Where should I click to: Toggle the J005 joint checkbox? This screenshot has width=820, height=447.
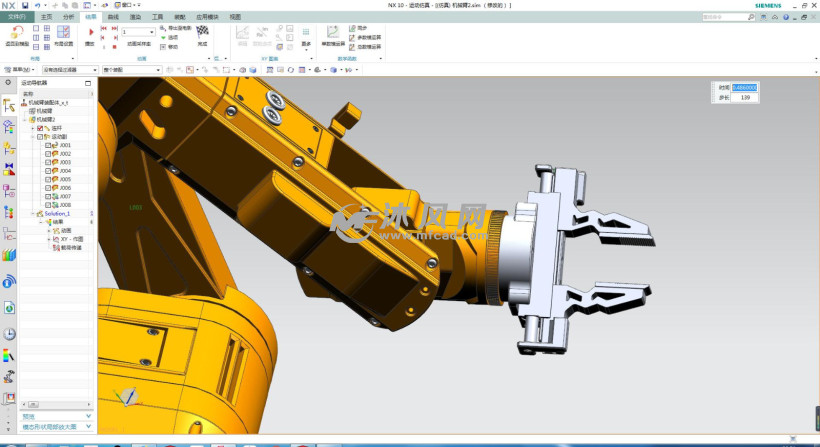[48, 179]
